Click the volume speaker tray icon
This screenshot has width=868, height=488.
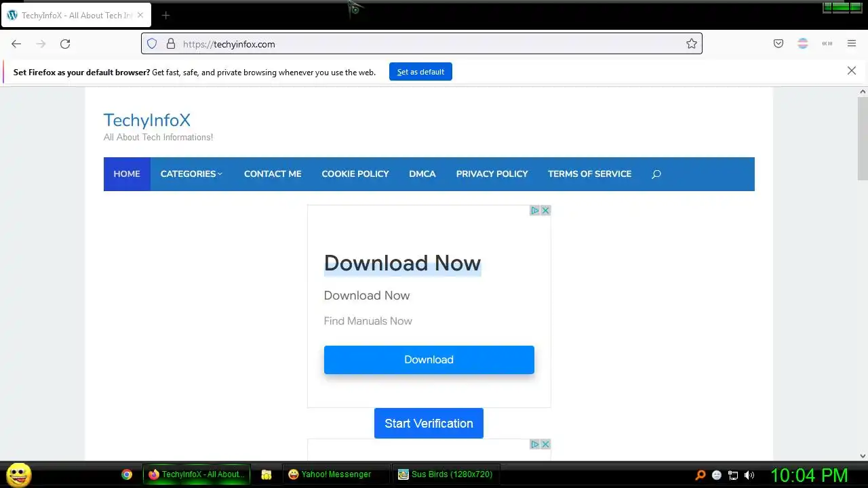[749, 475]
